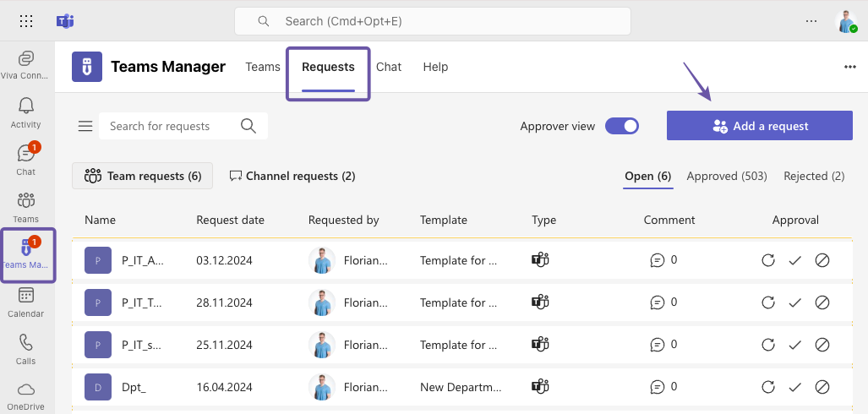Screen dimensions: 868x414
Task: Reject the 03.12.2024 request
Action: coord(822,260)
